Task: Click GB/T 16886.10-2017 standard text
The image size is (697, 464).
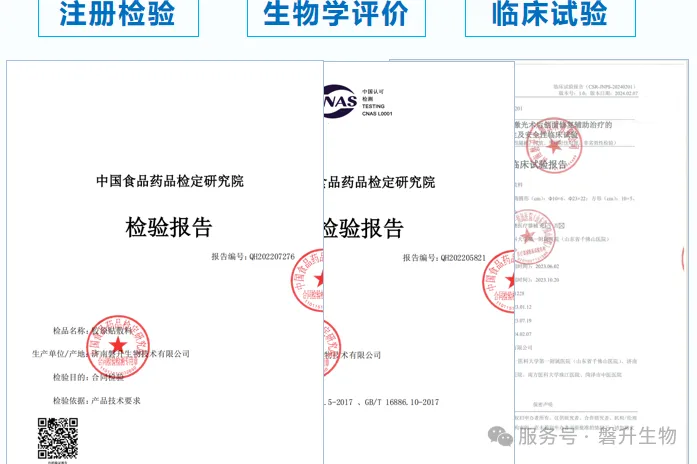Action: point(402,402)
